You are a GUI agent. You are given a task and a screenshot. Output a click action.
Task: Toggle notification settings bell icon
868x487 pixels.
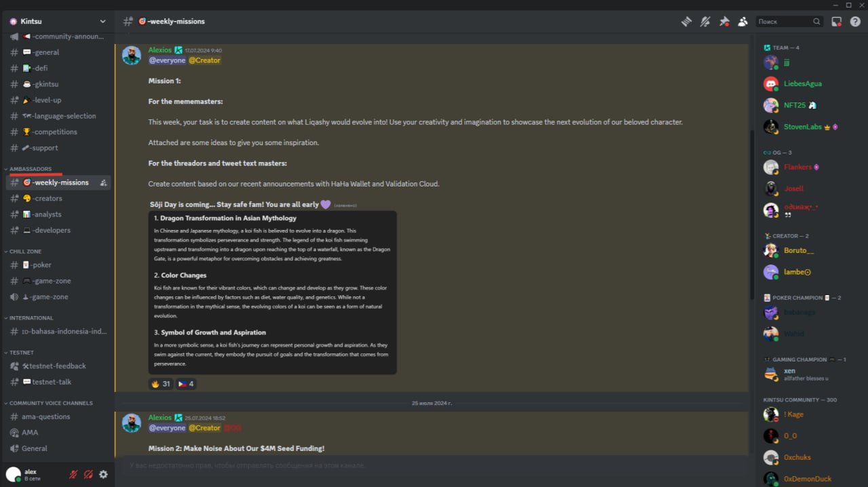coord(705,22)
